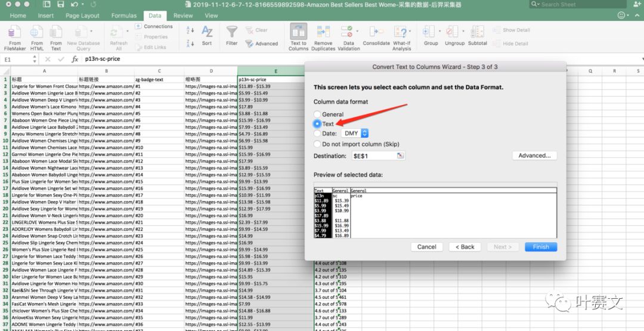Click Hide Detail in ribbon
Image resolution: width=644 pixels, height=331 pixels.
pos(510,44)
